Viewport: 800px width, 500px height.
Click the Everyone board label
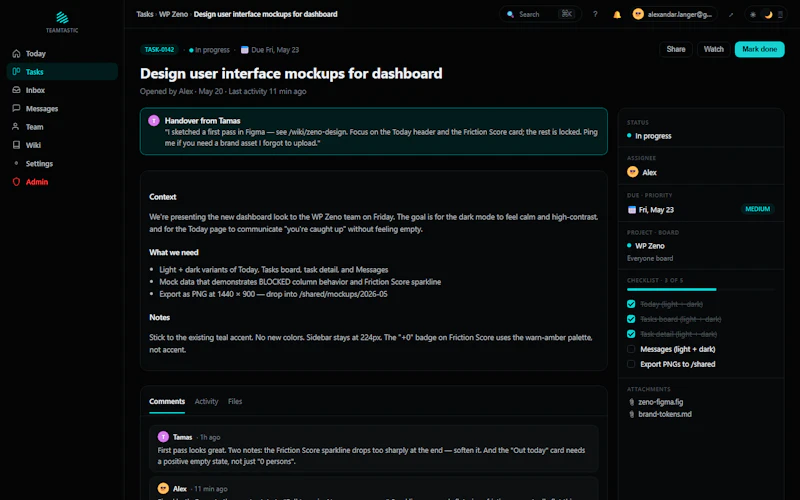(649, 258)
